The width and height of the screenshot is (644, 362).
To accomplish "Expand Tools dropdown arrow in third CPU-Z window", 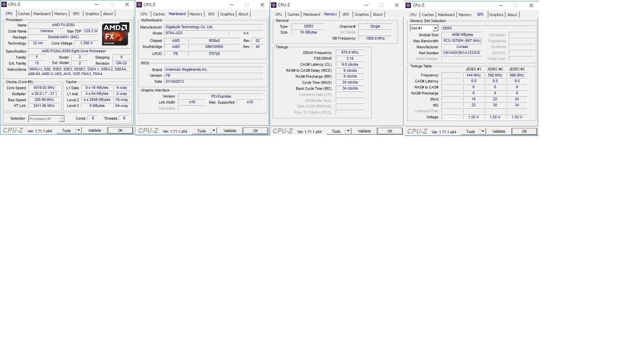I will click(348, 131).
